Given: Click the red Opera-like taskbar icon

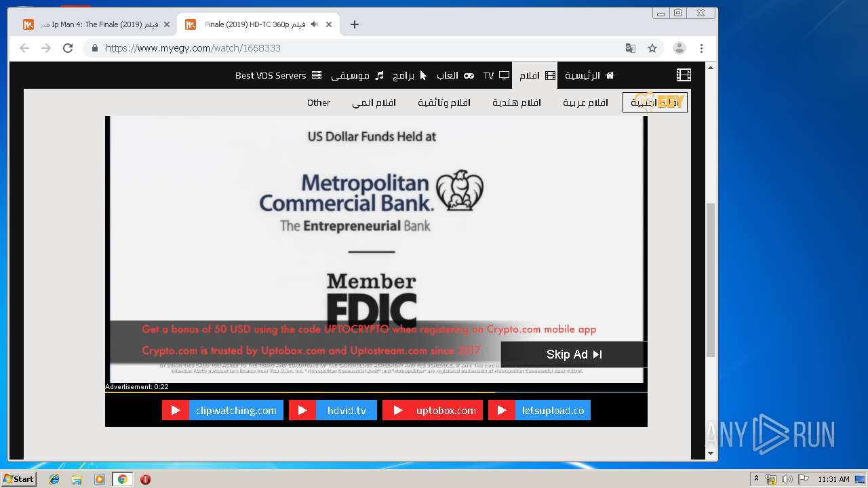Looking at the screenshot, I should [145, 479].
